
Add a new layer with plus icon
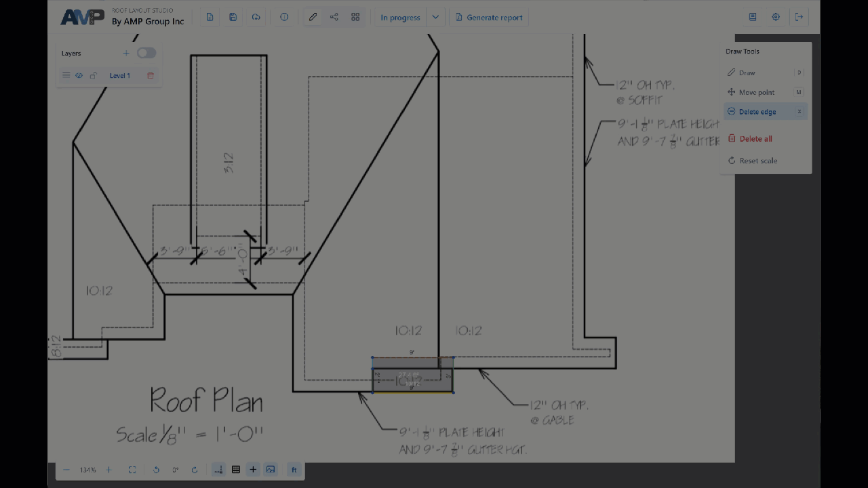[x=125, y=53]
